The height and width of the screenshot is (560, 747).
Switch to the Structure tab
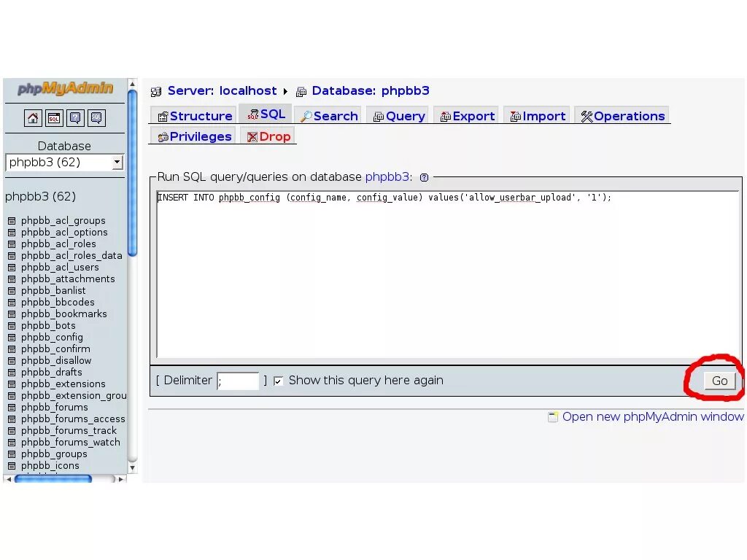click(x=195, y=116)
